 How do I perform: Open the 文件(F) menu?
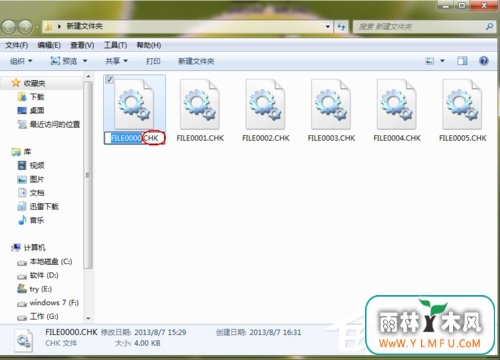17,45
